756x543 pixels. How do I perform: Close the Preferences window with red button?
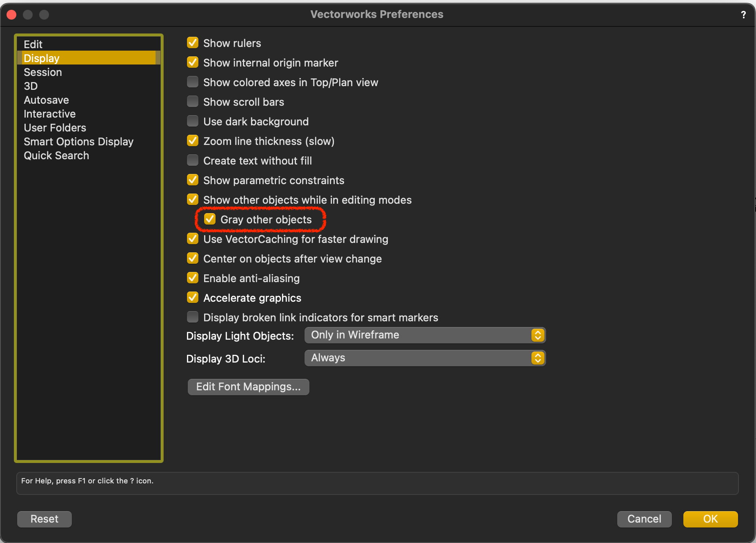(12, 15)
